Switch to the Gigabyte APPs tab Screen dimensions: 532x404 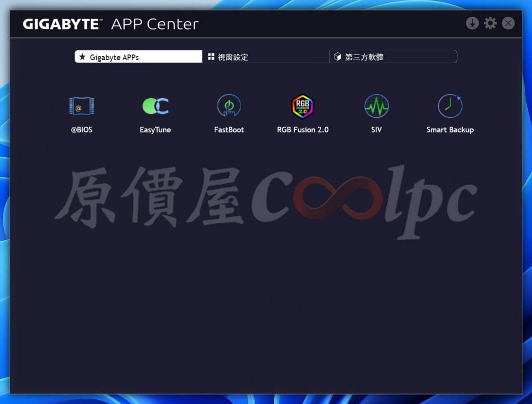[138, 57]
